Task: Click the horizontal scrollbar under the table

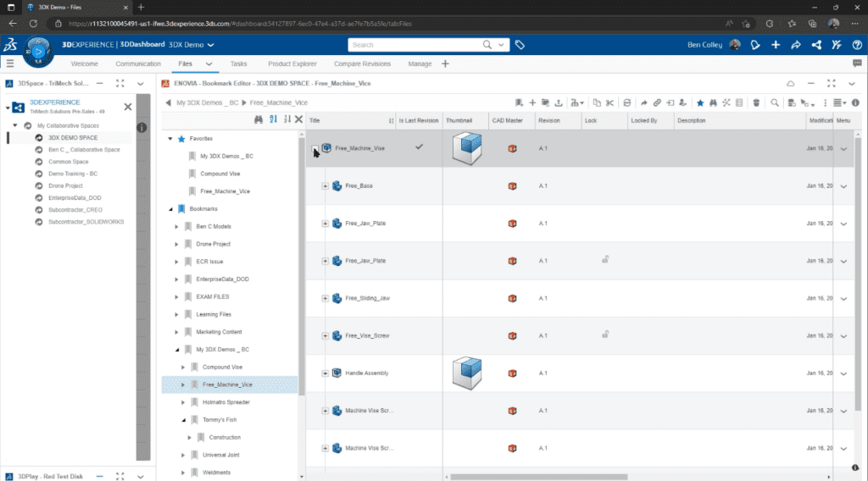Action: [x=538, y=477]
